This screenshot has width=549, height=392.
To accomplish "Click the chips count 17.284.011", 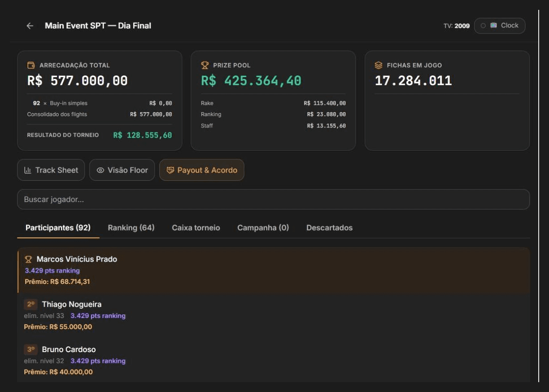I will click(x=413, y=81).
